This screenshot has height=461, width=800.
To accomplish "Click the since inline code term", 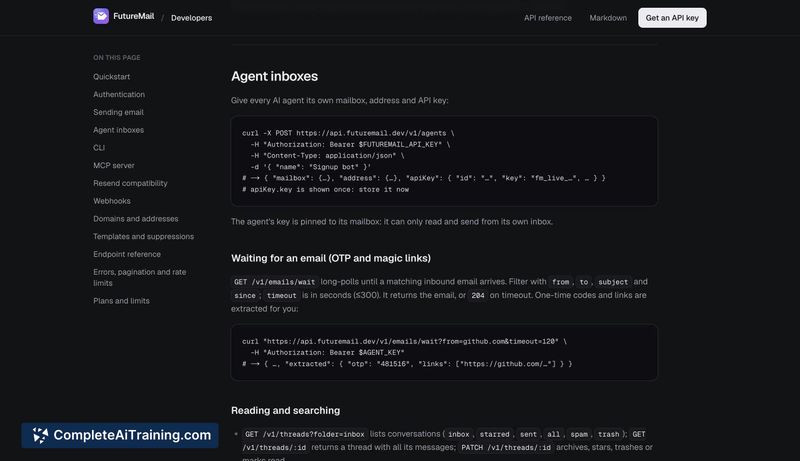I will coord(245,296).
